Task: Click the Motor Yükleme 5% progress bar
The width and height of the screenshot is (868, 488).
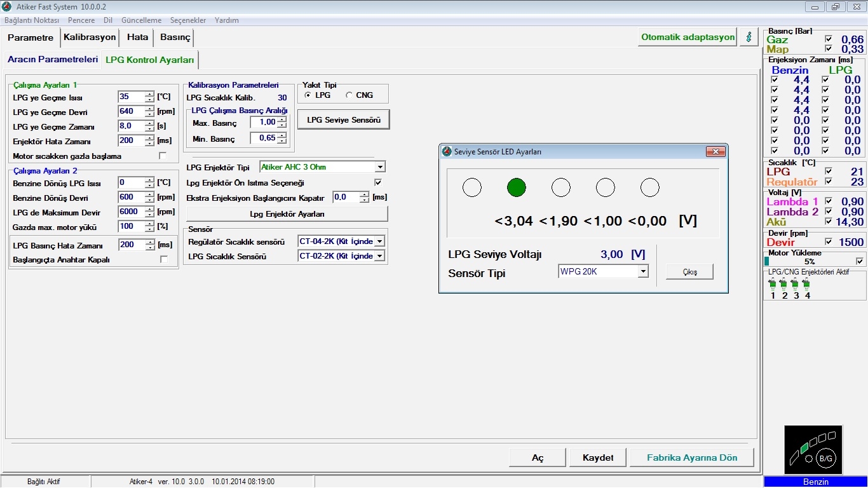Action: click(809, 261)
